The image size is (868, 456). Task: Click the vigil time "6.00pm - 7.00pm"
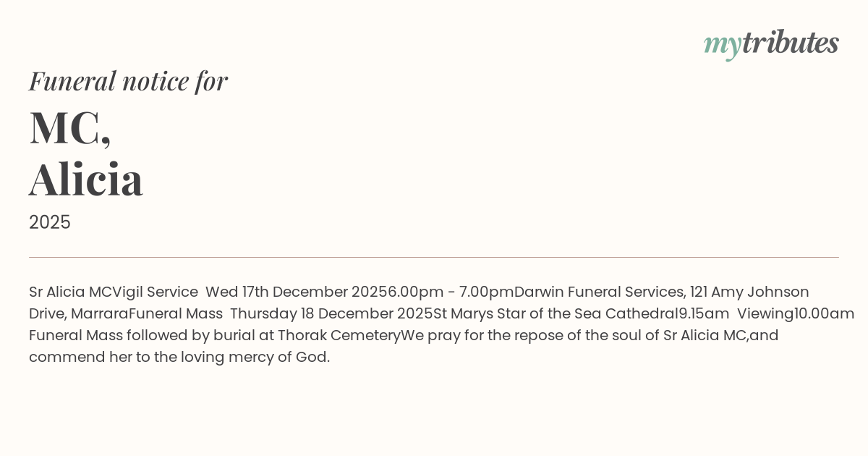[x=451, y=292]
